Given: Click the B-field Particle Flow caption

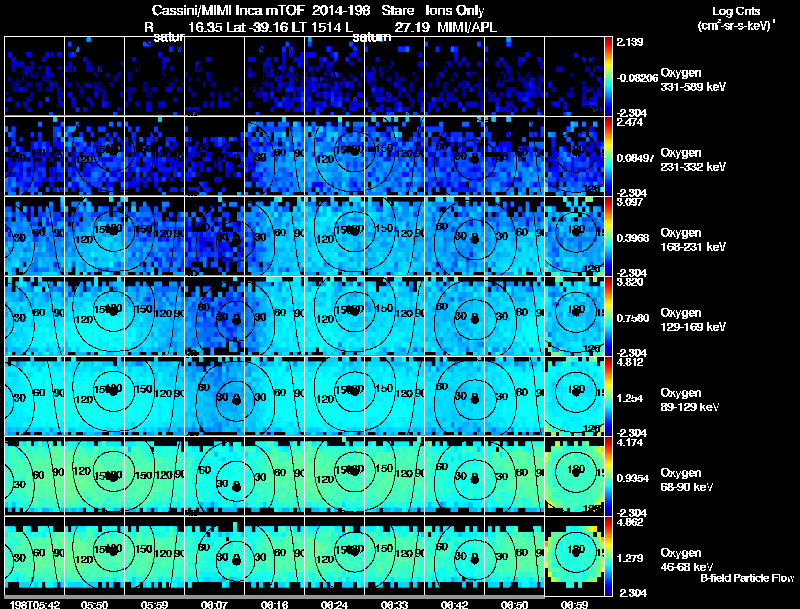Looking at the screenshot, I should pos(747,578).
